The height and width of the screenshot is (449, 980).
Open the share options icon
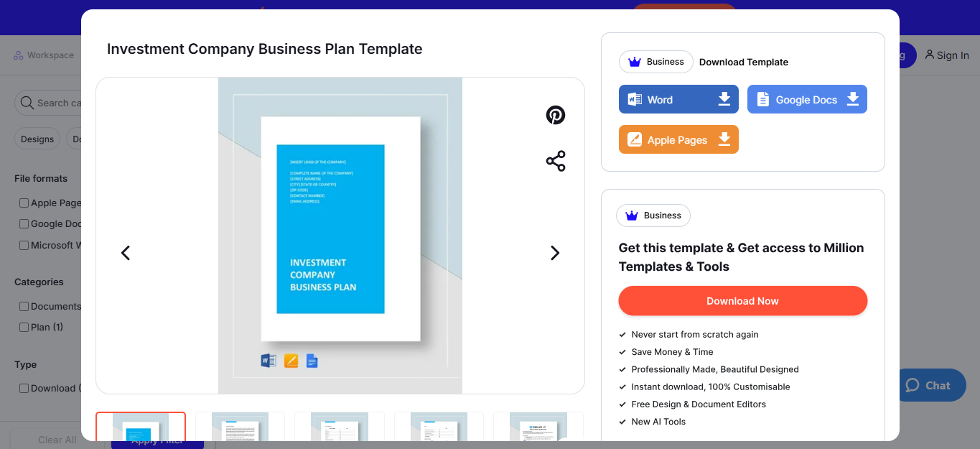pyautogui.click(x=555, y=161)
